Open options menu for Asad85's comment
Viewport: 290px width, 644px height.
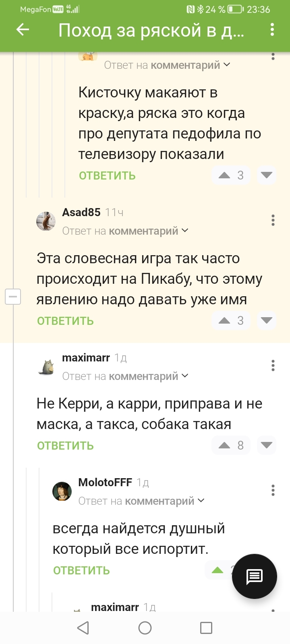pyautogui.click(x=273, y=220)
